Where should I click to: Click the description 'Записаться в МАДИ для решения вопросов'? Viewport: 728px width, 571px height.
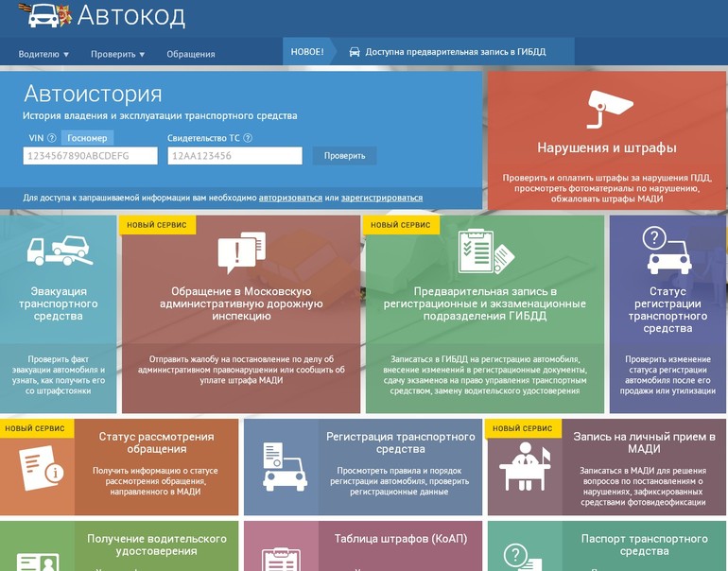[643, 487]
